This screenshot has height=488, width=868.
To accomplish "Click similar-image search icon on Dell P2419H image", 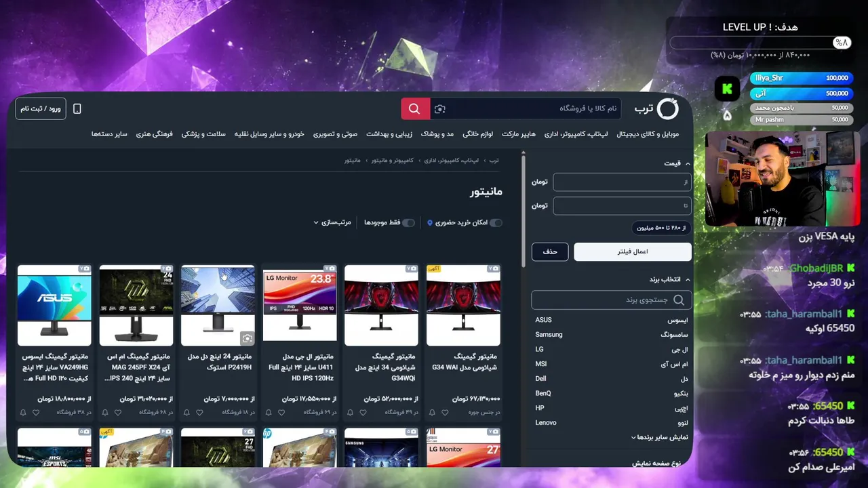I will tap(247, 338).
